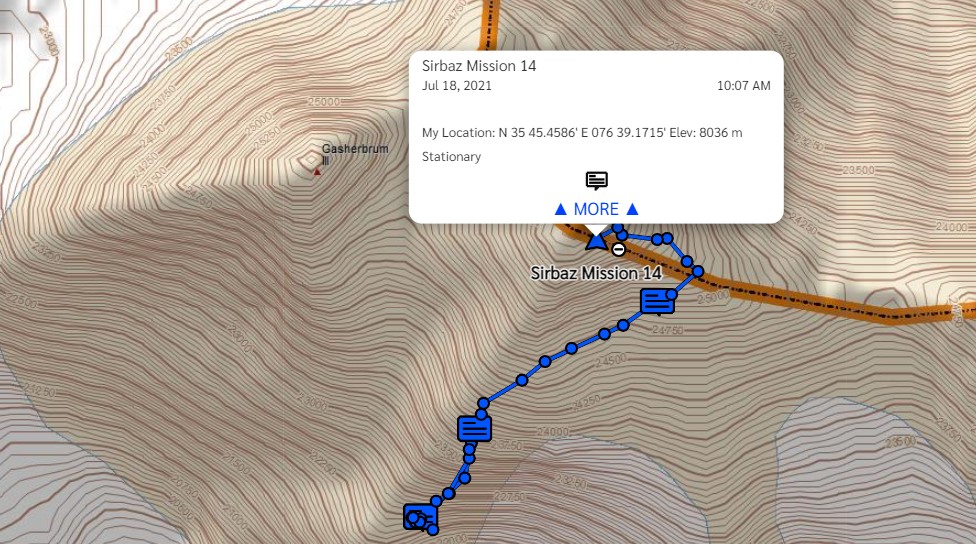This screenshot has width=976, height=544.
Task: Select the southernmost track point
Action: click(x=433, y=530)
